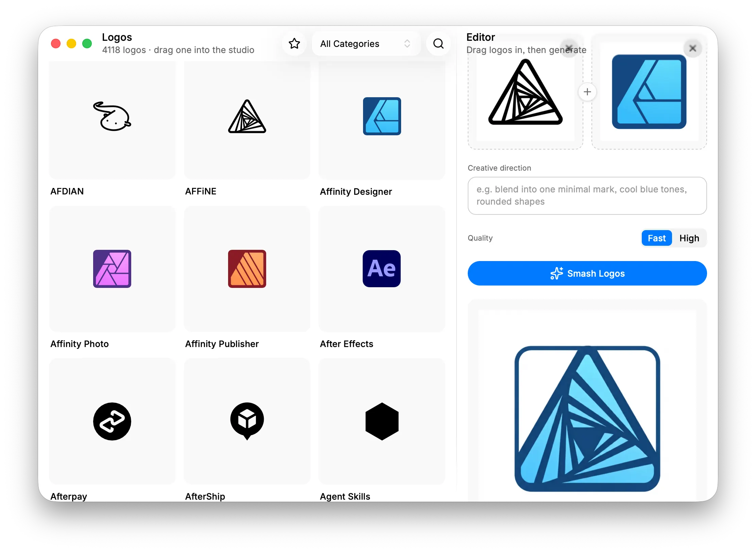Click the "Creative direction" label
This screenshot has width=756, height=552.
[499, 168]
